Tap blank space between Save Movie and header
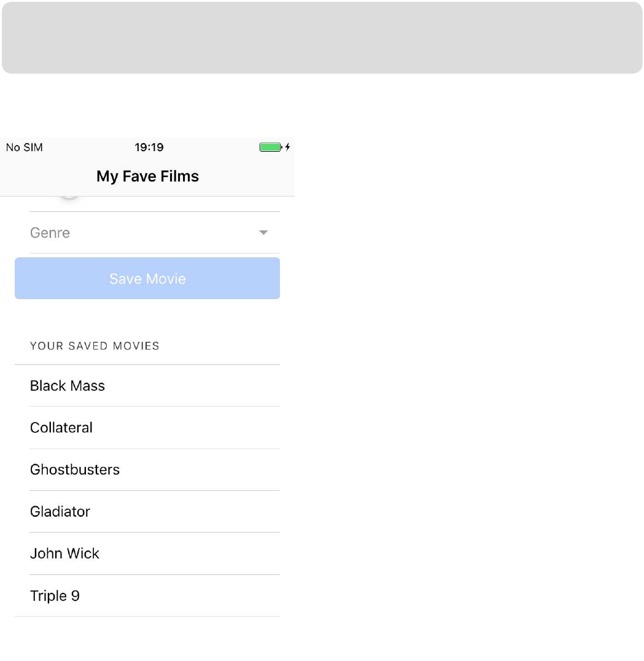This screenshot has width=644, height=661. (x=147, y=314)
